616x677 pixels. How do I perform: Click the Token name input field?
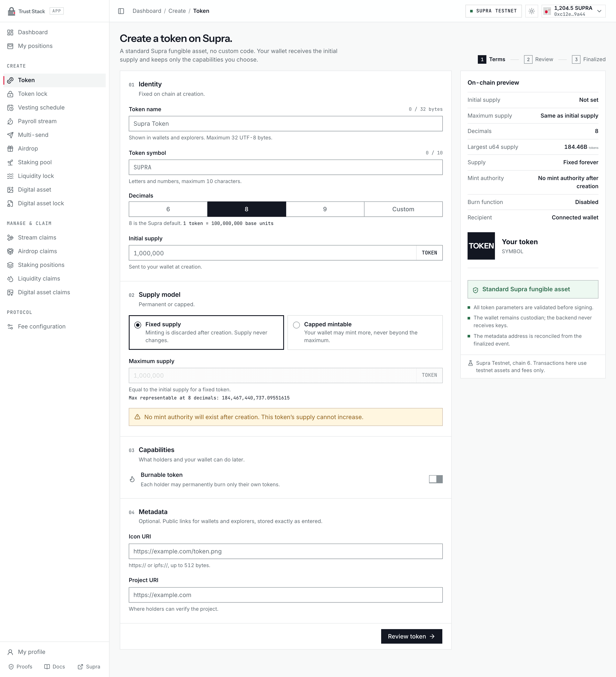click(286, 124)
